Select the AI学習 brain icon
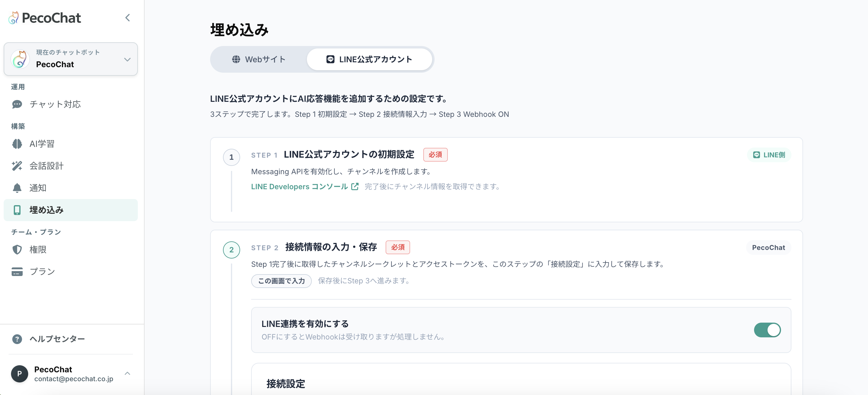Screen dimensions: 868x395 17,143
